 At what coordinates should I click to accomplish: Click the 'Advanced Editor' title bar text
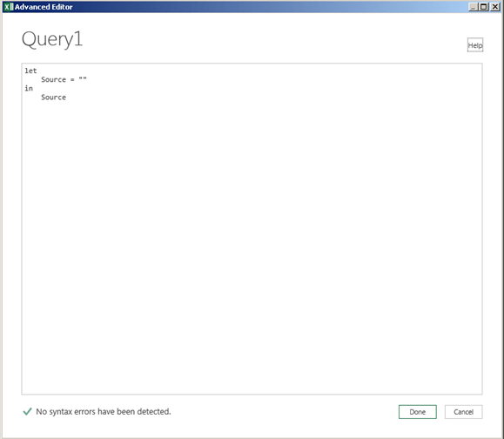[44, 7]
